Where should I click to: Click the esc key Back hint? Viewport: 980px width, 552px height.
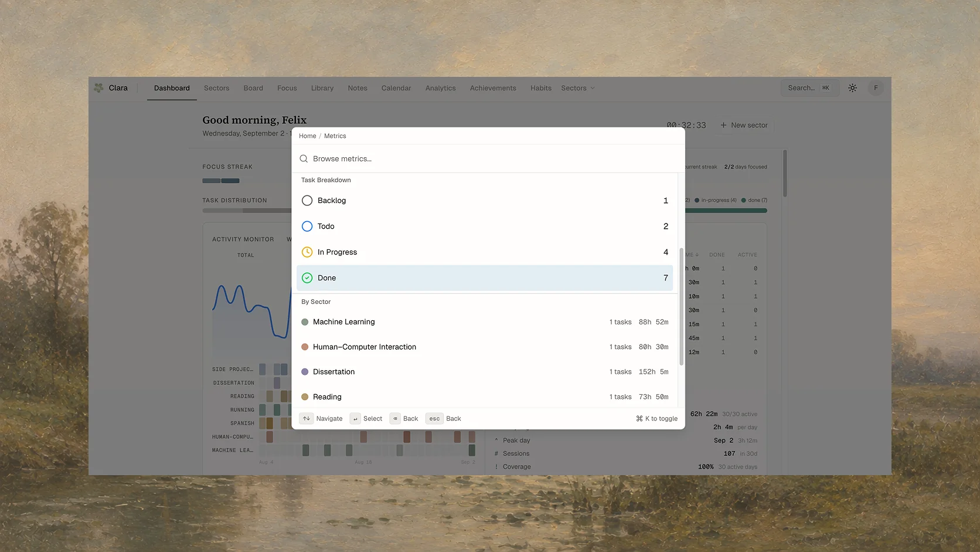click(434, 419)
